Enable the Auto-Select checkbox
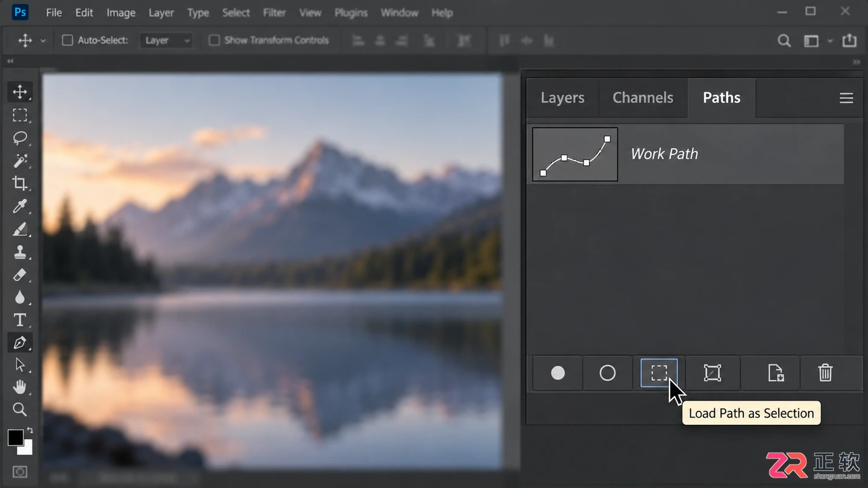 coord(68,40)
